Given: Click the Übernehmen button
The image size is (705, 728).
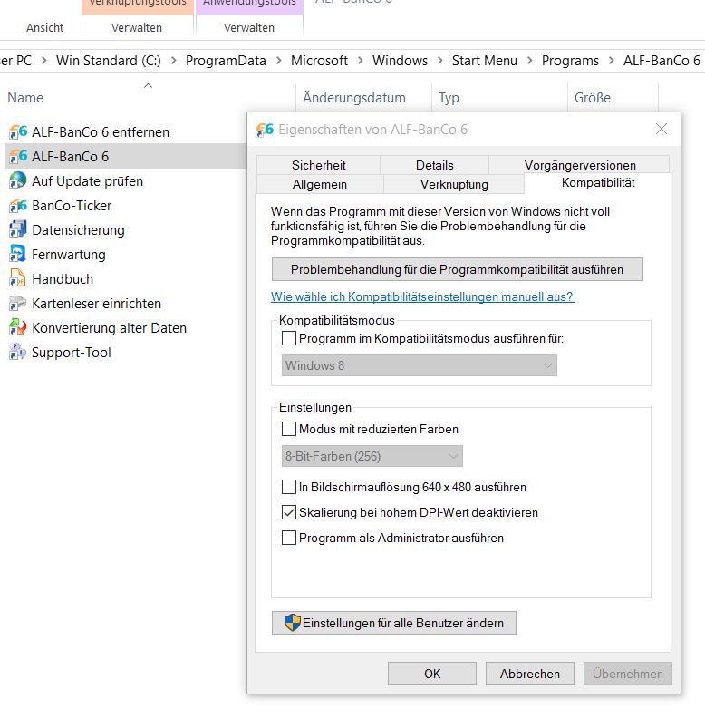Looking at the screenshot, I should 627,674.
